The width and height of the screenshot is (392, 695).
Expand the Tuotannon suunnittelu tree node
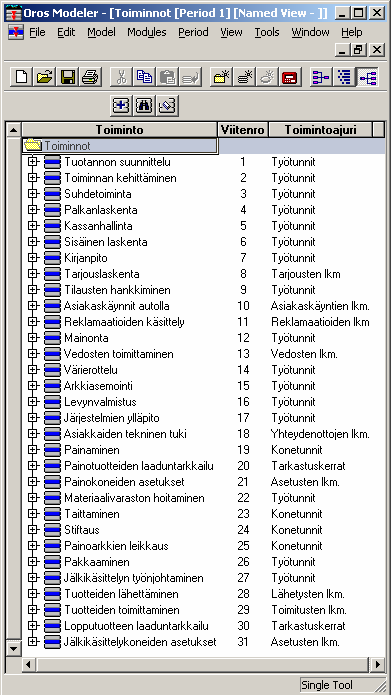32,162
